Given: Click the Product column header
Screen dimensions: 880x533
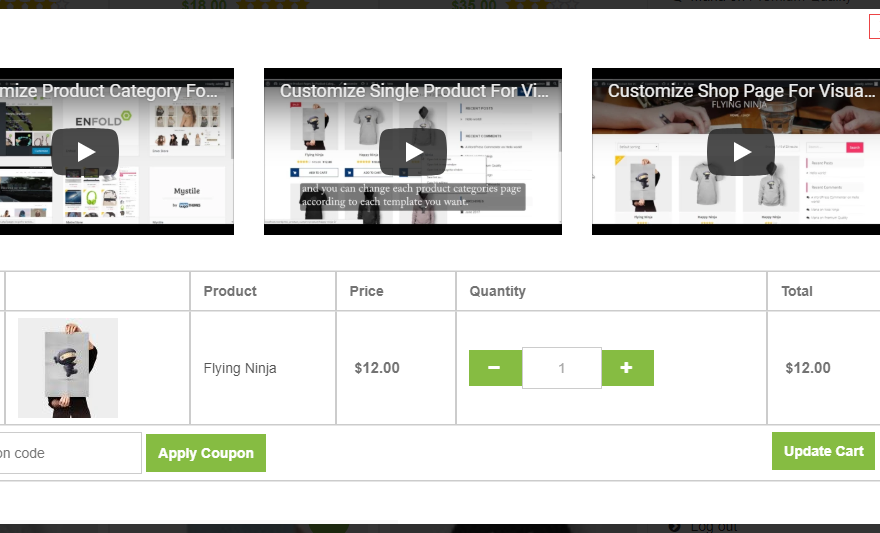Looking at the screenshot, I should pyautogui.click(x=230, y=291).
